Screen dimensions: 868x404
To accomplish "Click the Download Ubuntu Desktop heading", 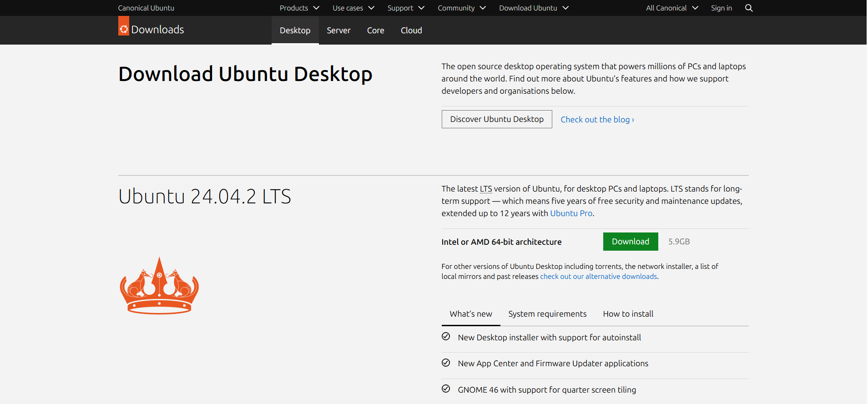I will tap(246, 74).
